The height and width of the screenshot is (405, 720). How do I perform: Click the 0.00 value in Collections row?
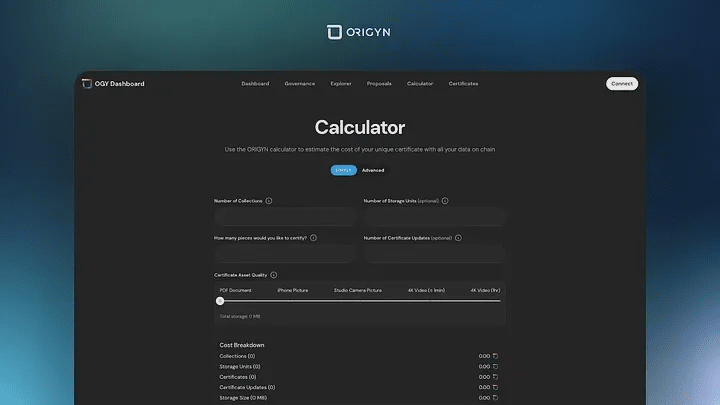point(484,356)
